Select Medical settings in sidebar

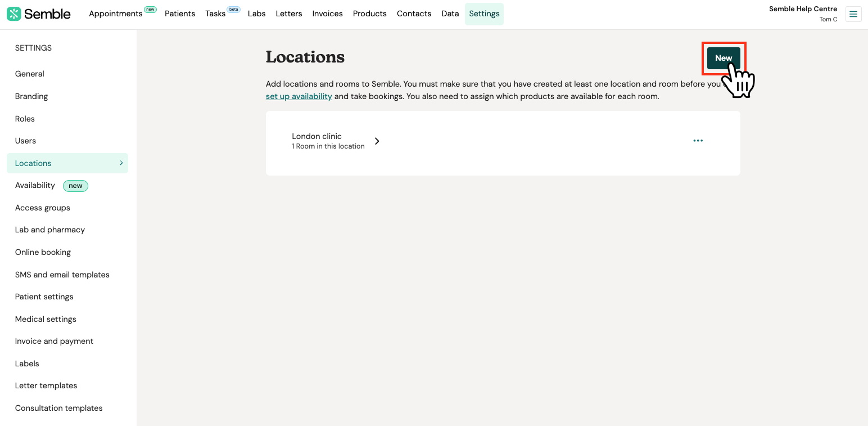click(46, 319)
